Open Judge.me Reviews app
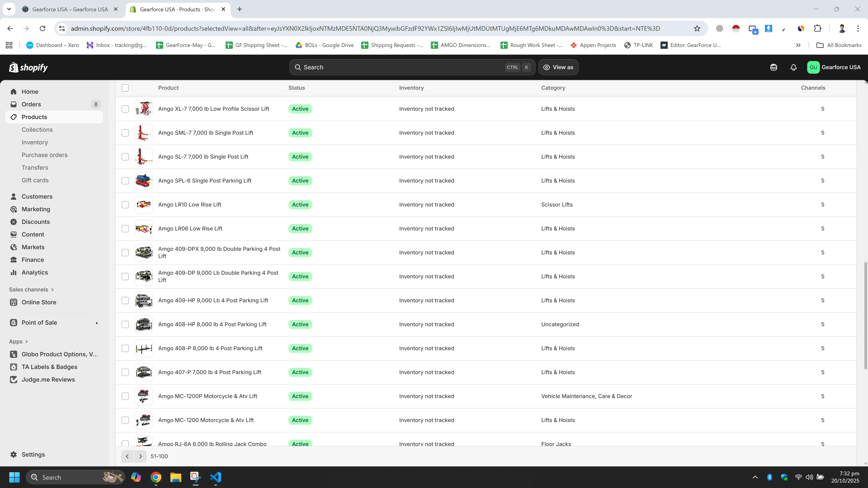This screenshot has height=488, width=868. [48, 380]
